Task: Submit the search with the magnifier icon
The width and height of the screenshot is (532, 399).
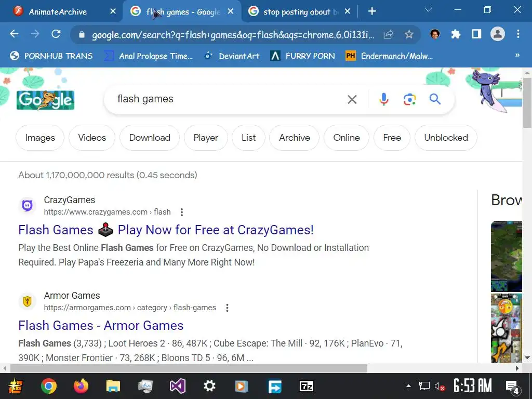Action: [435, 99]
